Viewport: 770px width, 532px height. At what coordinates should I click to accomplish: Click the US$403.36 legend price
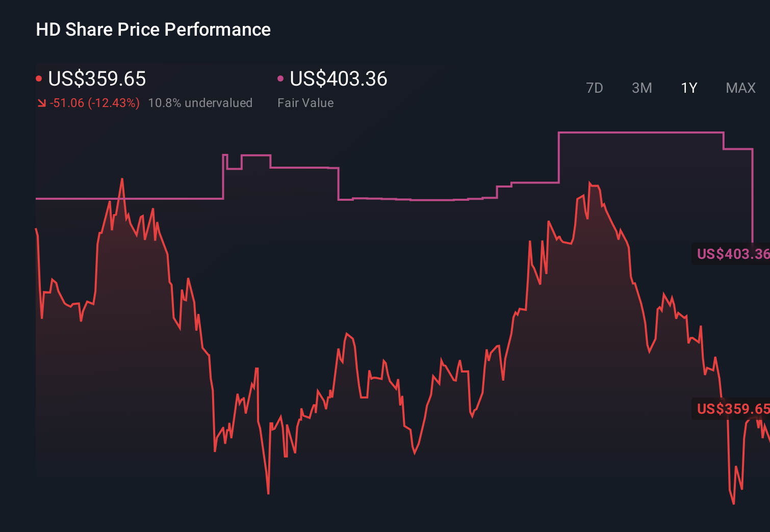(338, 79)
